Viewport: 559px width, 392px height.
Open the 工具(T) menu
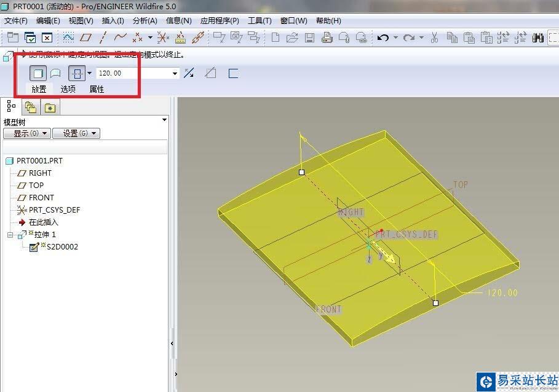click(x=260, y=21)
